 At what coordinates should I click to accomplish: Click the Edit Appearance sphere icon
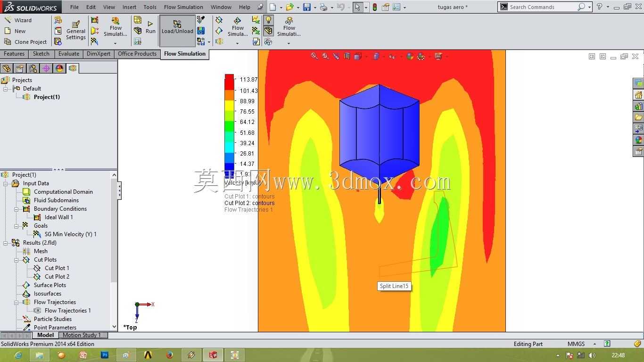410,56
